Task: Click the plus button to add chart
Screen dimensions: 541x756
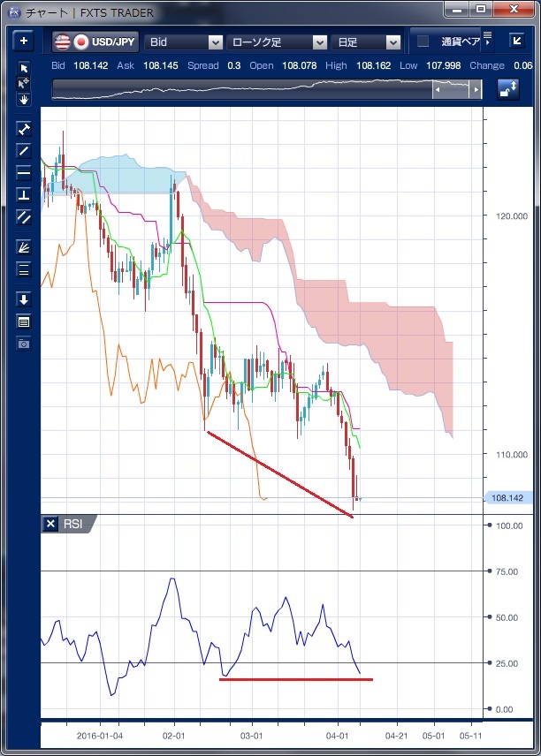Action: (24, 41)
